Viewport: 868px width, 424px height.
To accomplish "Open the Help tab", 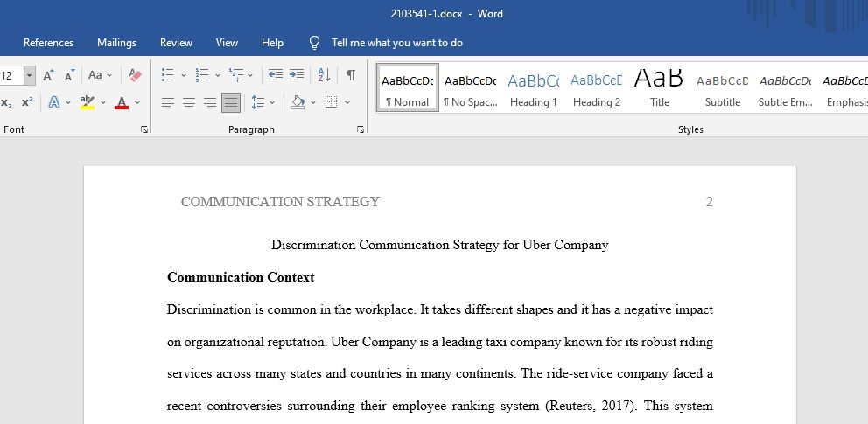I will (x=272, y=43).
